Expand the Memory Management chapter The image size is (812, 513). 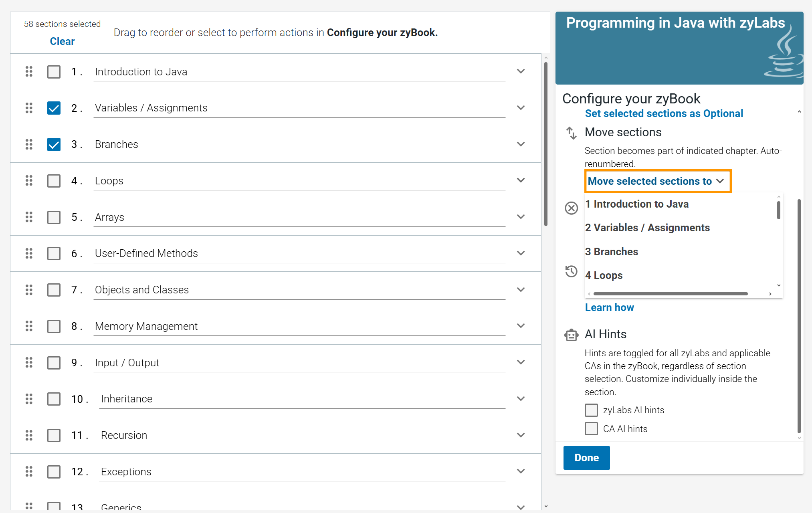coord(521,326)
